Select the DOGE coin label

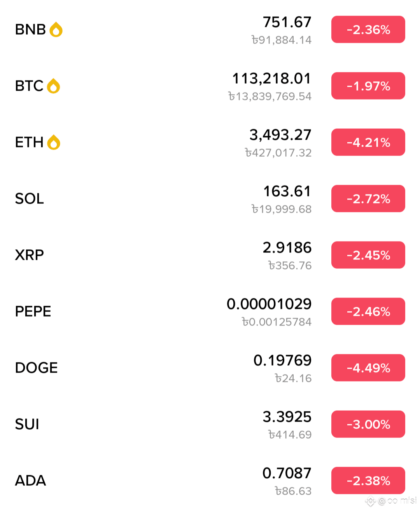[x=36, y=368]
